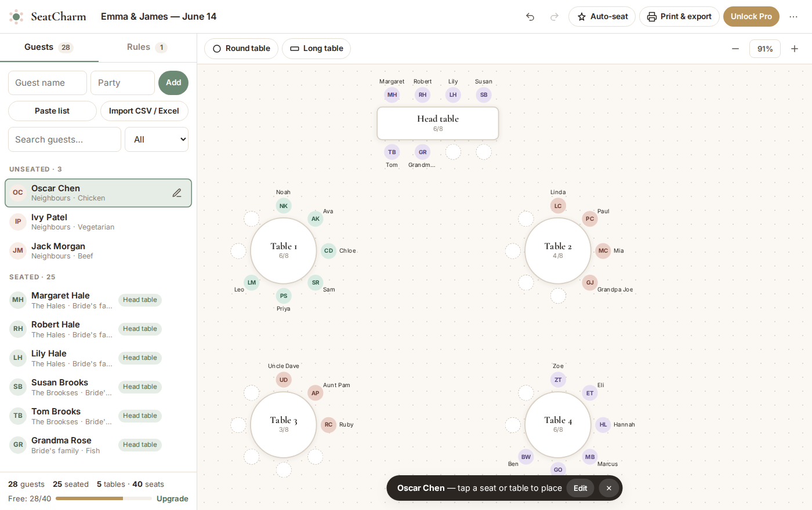Image resolution: width=812 pixels, height=510 pixels.
Task: Switch to the Guests tab
Action: click(49, 47)
